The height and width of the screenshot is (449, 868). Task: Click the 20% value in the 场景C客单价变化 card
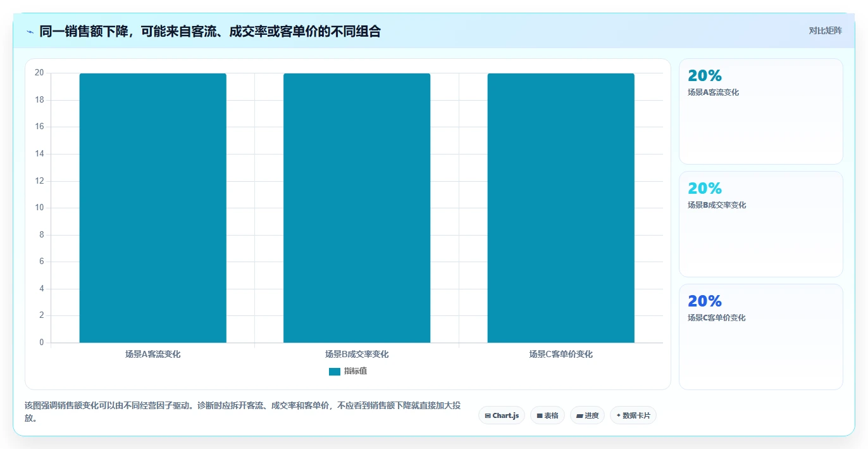coord(705,301)
